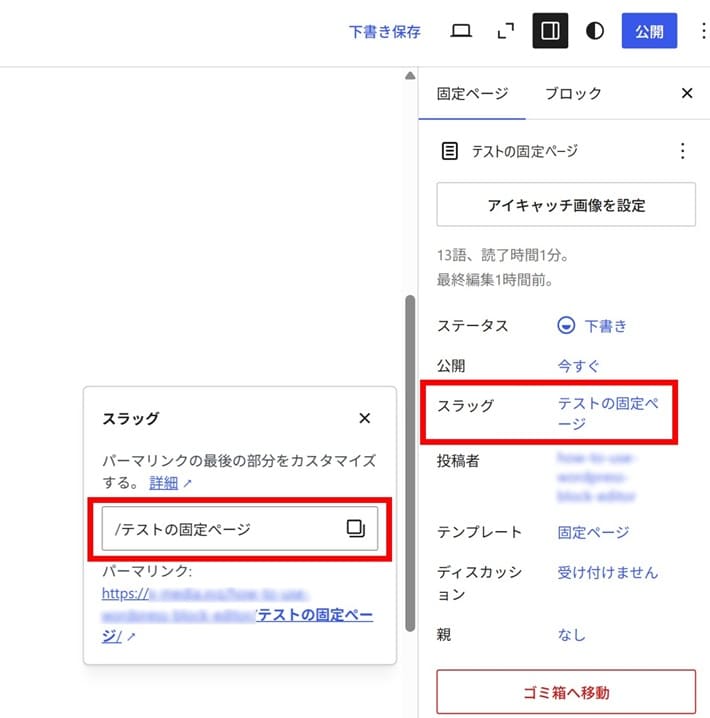Click the テンプレート label
Image resolution: width=710 pixels, height=718 pixels.
point(479,532)
